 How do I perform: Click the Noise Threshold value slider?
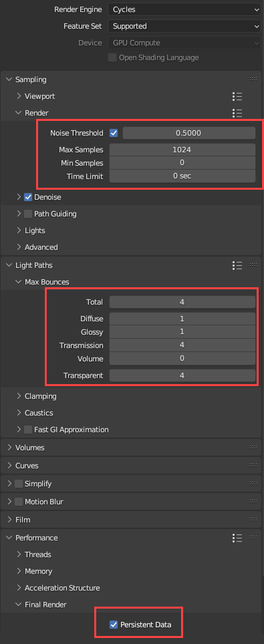[188, 133]
